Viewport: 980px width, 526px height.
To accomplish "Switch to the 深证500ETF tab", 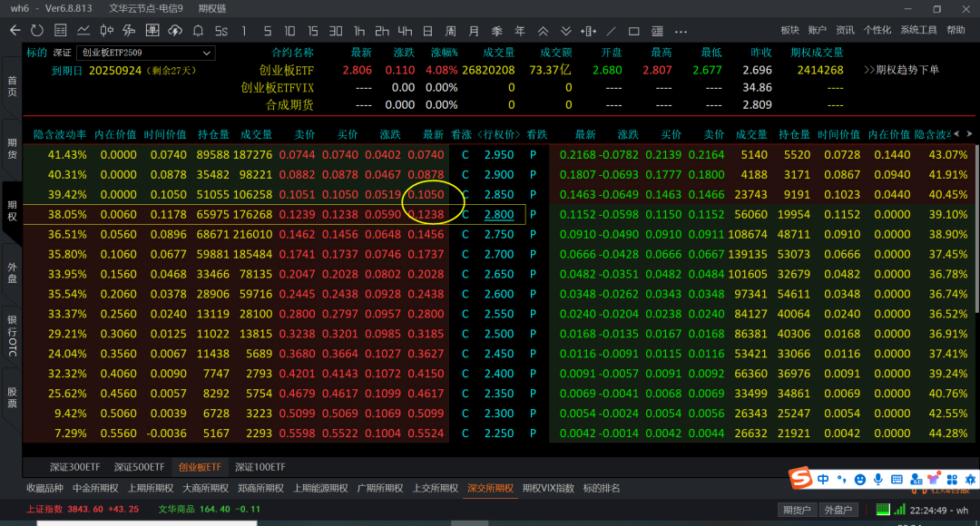I will pyautogui.click(x=139, y=467).
